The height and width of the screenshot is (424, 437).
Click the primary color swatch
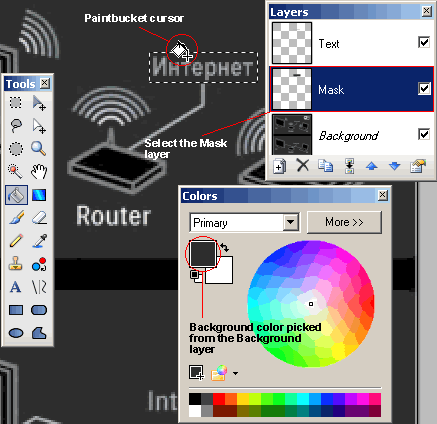click(x=203, y=254)
